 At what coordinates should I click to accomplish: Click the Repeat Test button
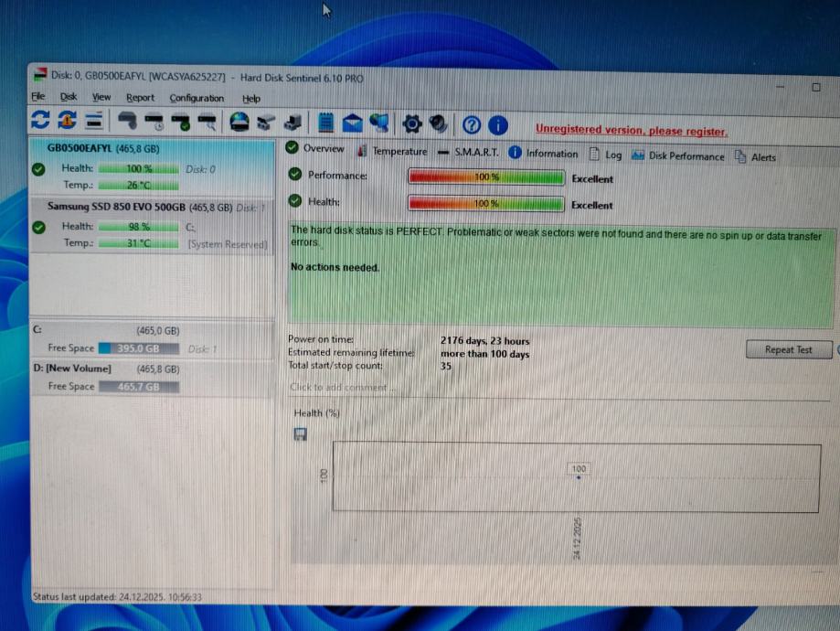click(x=789, y=349)
